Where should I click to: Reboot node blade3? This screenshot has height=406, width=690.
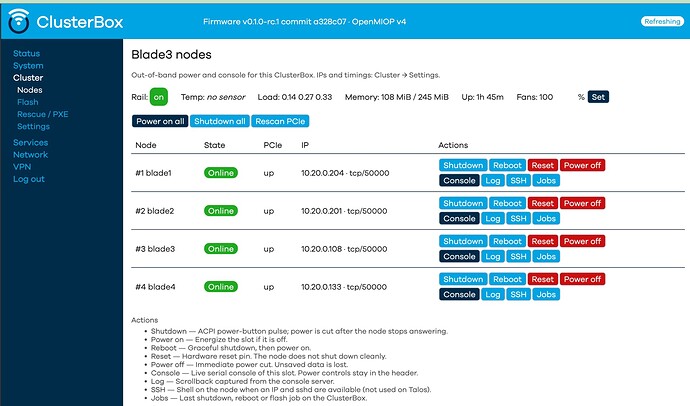[507, 241]
